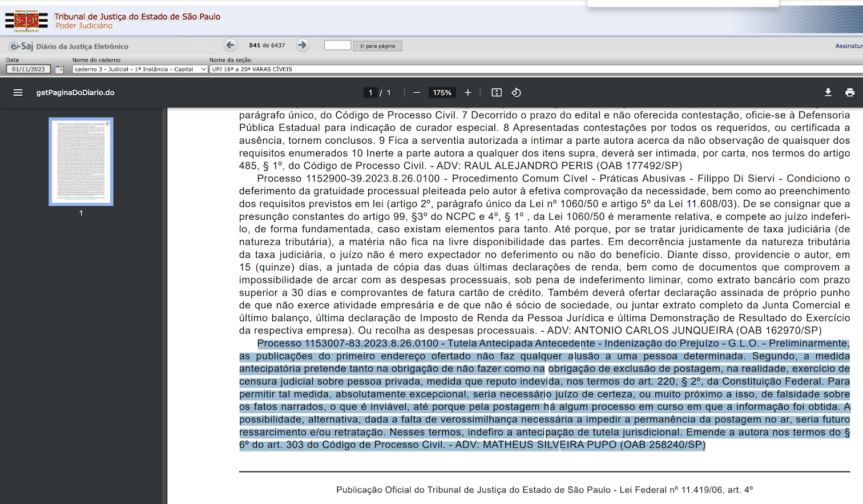Click the Tribunal de Justiça SP logo
This screenshot has width=863, height=504.
click(x=26, y=21)
